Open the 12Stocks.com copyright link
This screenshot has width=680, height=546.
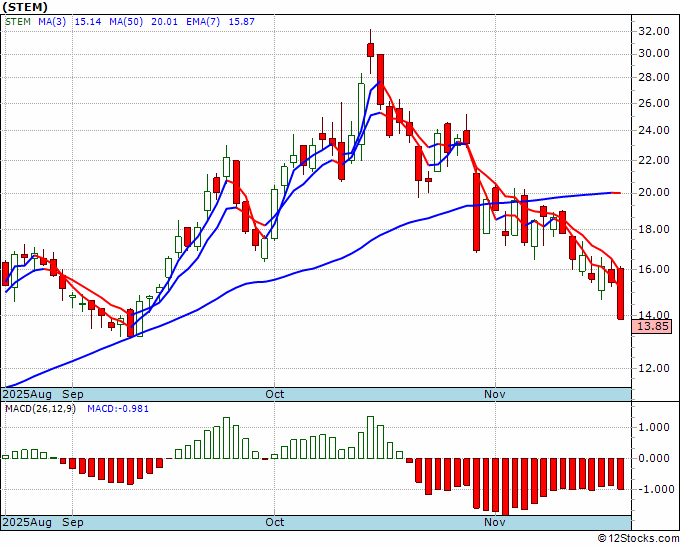click(x=638, y=539)
